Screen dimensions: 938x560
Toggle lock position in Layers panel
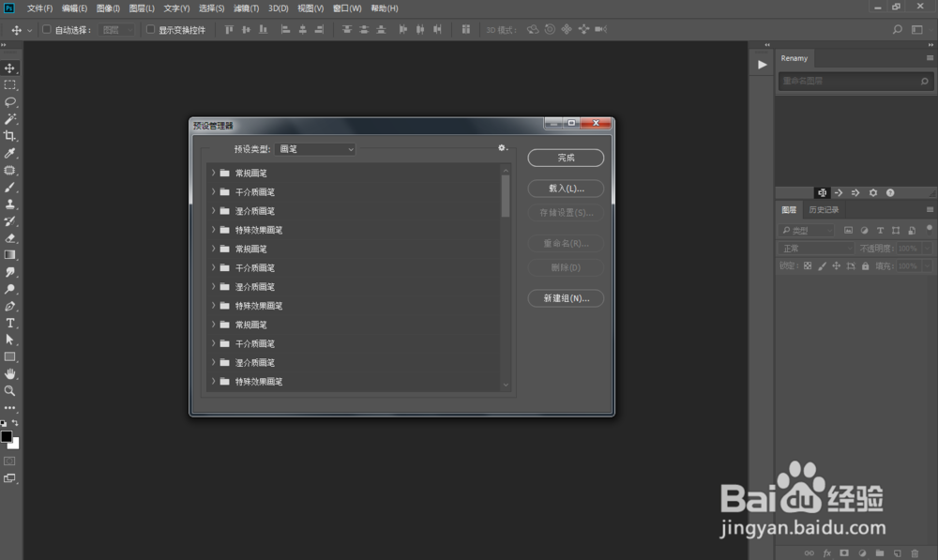837,265
